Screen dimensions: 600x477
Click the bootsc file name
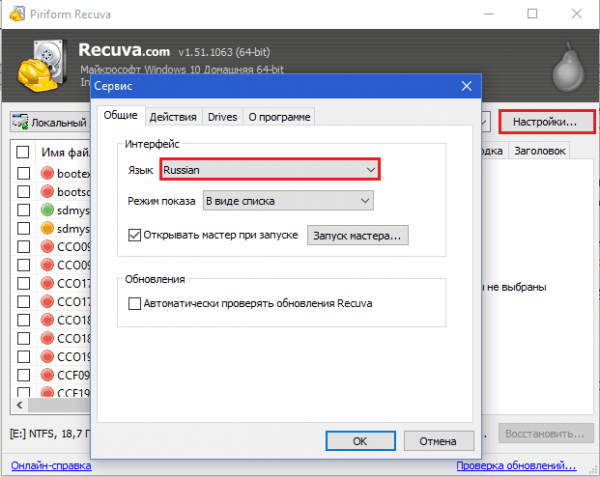coord(74,192)
